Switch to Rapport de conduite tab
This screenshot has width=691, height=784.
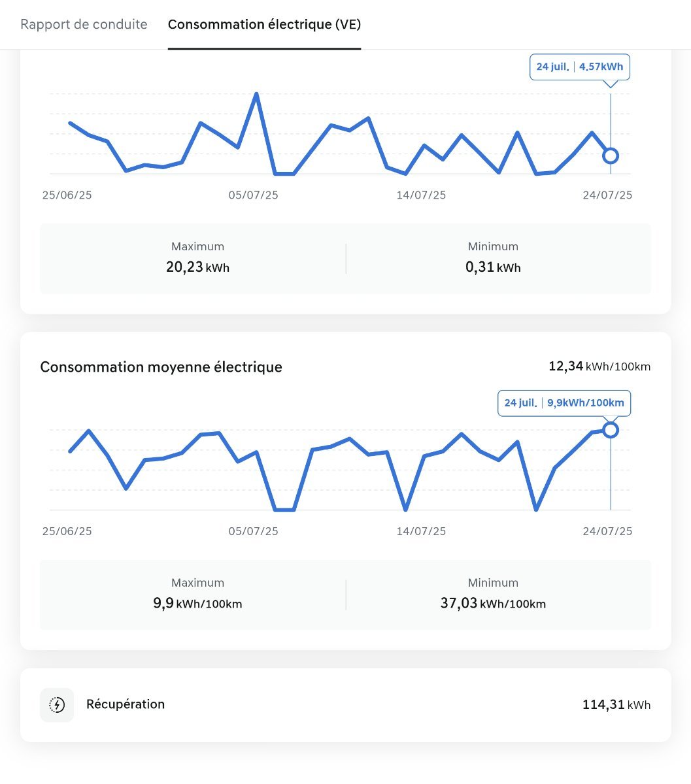(x=84, y=25)
